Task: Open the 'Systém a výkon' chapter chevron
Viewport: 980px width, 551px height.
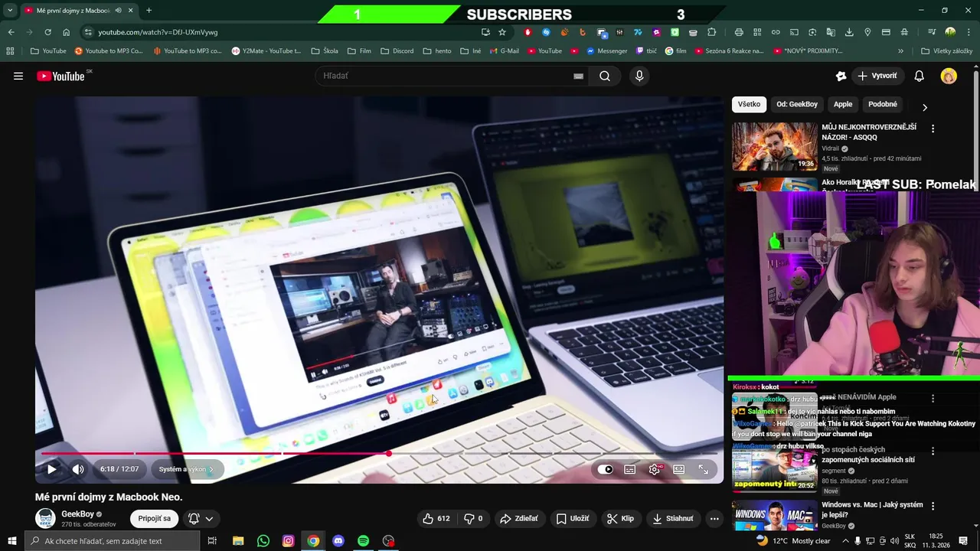Action: 211,469
